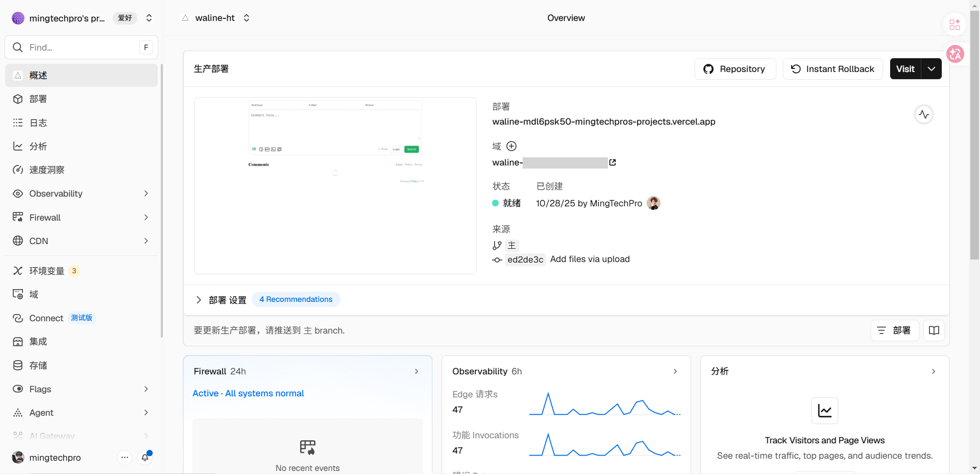This screenshot has height=474, width=980.
Task: Click the Edge 请求s sparkline chart
Action: (x=605, y=404)
